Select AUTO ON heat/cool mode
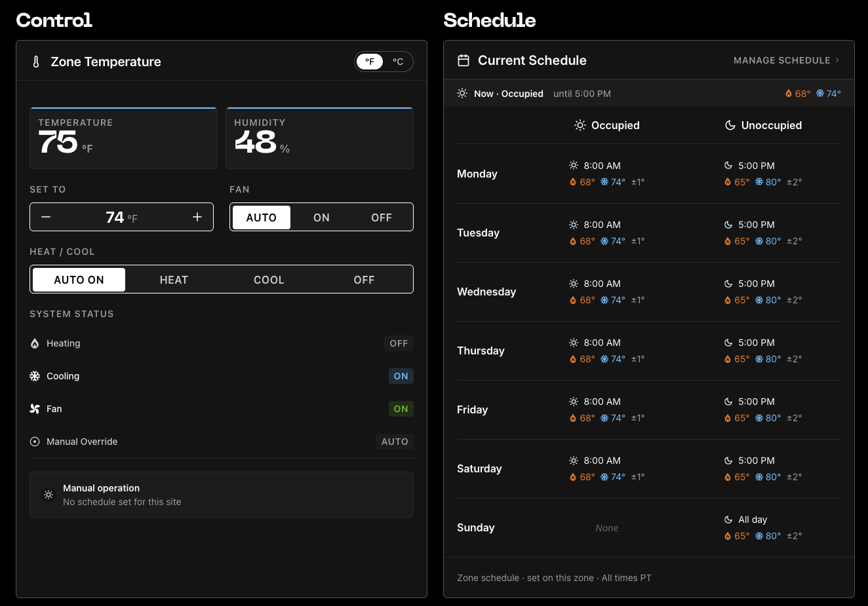The height and width of the screenshot is (606, 868). point(79,280)
